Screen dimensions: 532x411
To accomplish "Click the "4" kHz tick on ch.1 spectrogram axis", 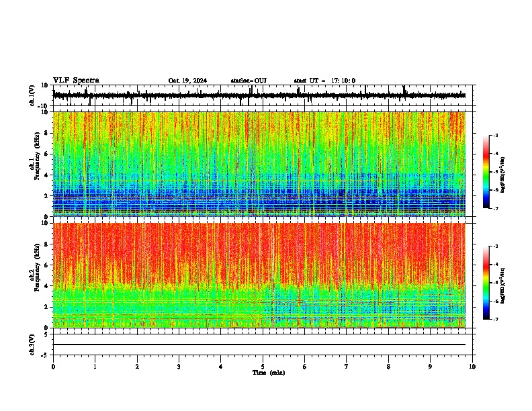I will click(x=46, y=175).
